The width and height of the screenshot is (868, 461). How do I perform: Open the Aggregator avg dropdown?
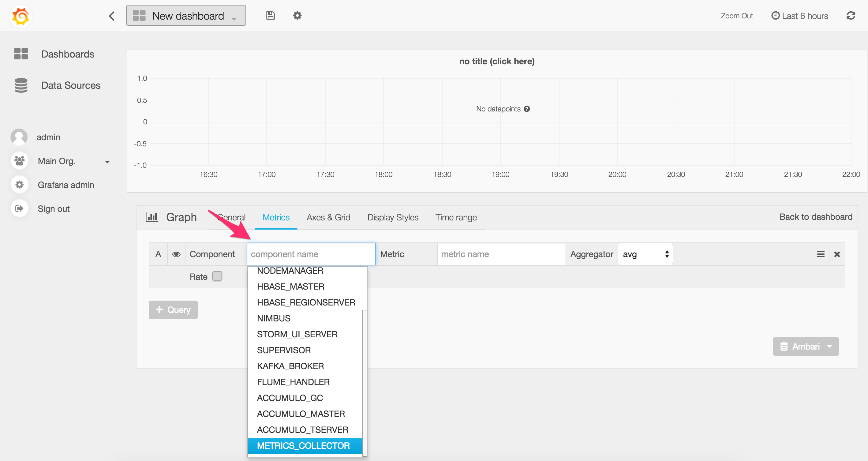point(645,254)
